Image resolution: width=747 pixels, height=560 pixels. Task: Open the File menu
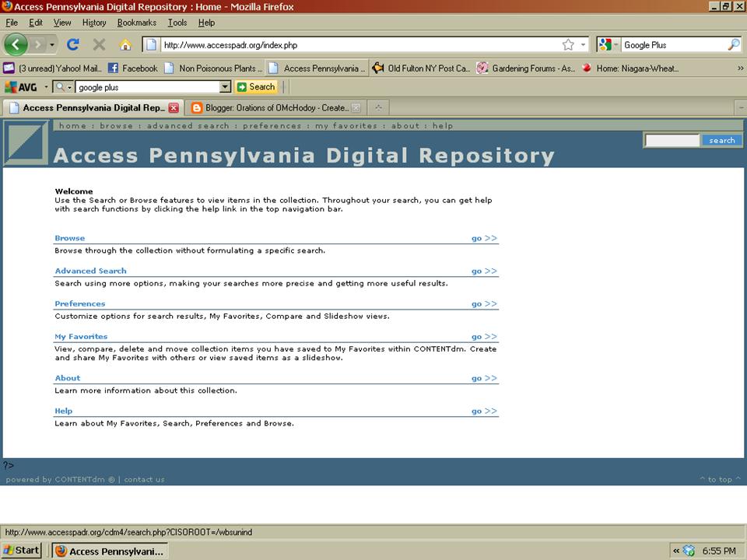point(12,23)
